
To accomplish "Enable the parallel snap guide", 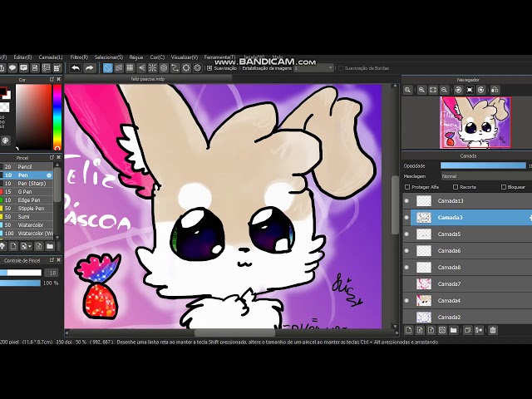I will pos(119,68).
